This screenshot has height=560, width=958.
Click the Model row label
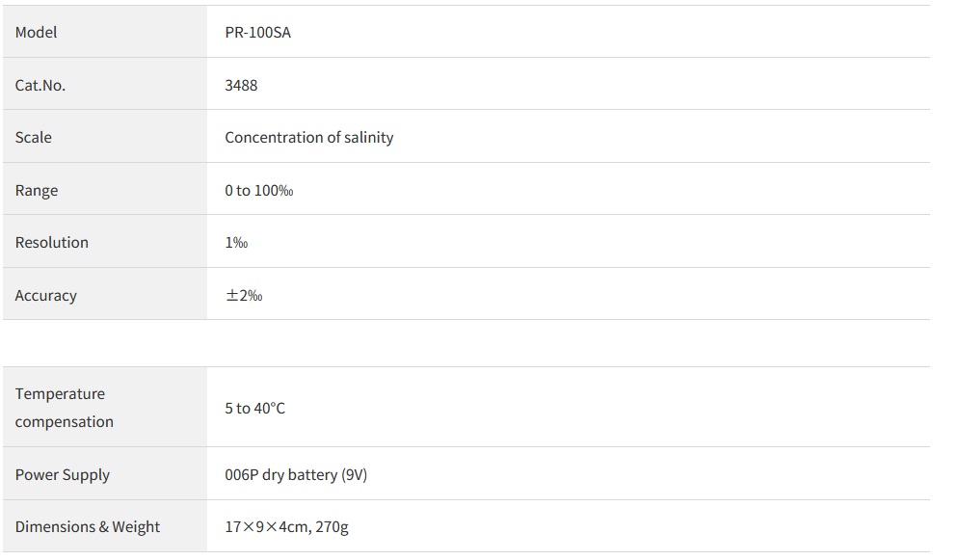click(x=37, y=33)
